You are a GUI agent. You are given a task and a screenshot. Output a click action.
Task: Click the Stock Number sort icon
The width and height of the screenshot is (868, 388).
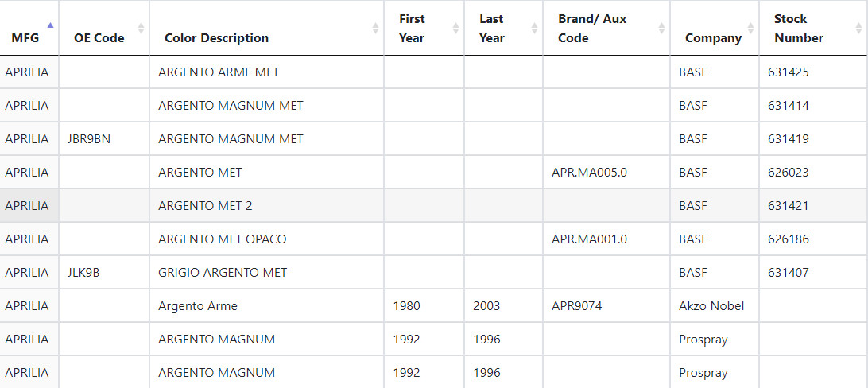pyautogui.click(x=858, y=29)
